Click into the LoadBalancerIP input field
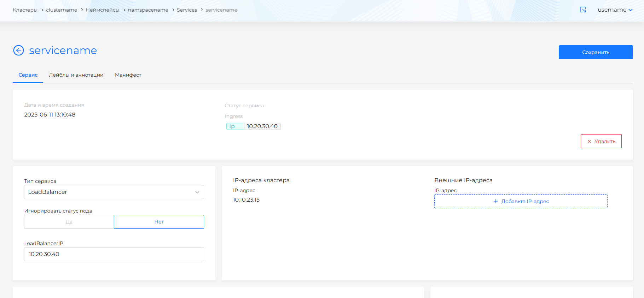Image resolution: width=644 pixels, height=298 pixels. 114,254
